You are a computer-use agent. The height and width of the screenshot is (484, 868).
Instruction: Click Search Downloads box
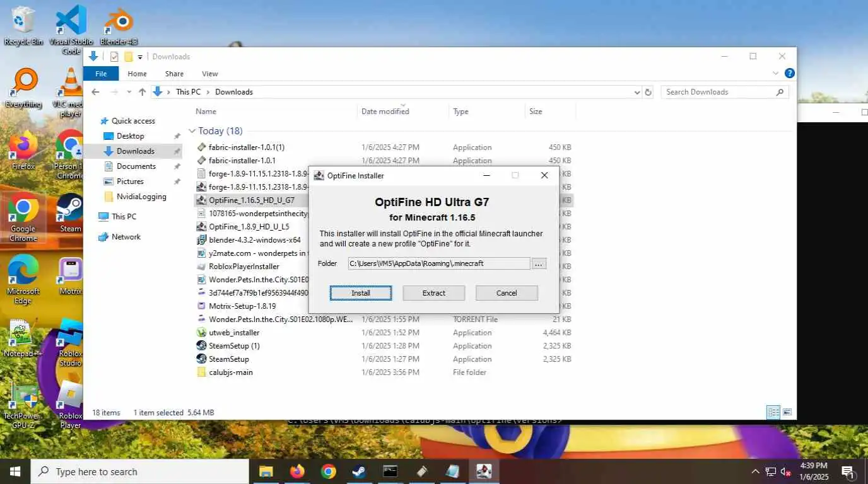pyautogui.click(x=725, y=92)
